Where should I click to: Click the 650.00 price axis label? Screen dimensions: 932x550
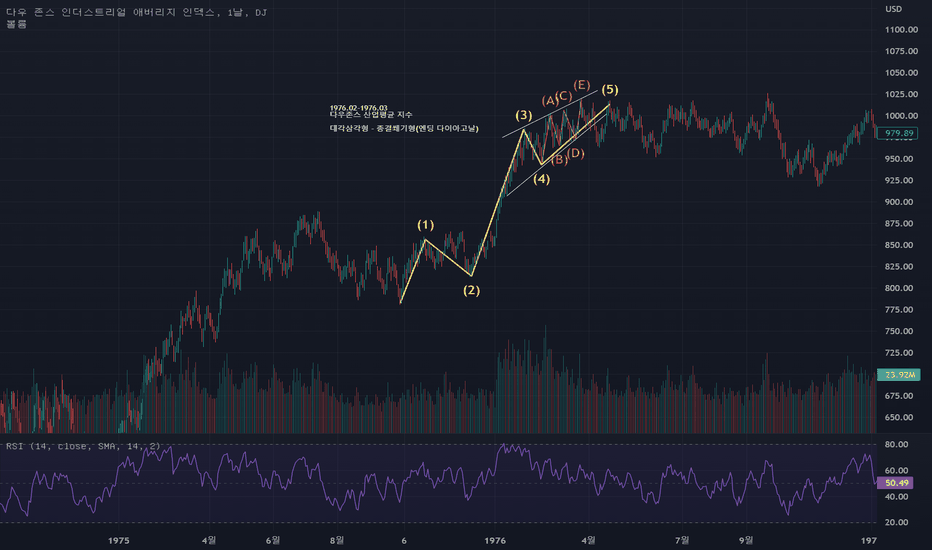pos(899,417)
